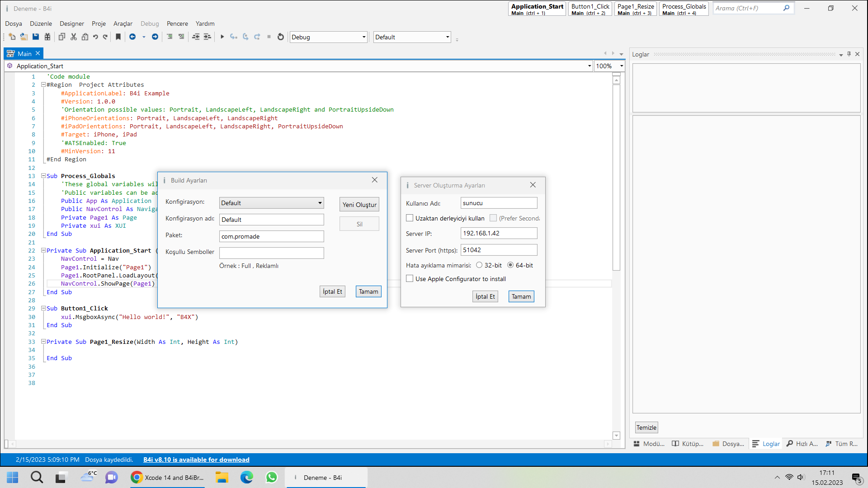Click the B4i v8.10 download link
Image resolution: width=868 pixels, height=488 pixels.
tap(196, 460)
